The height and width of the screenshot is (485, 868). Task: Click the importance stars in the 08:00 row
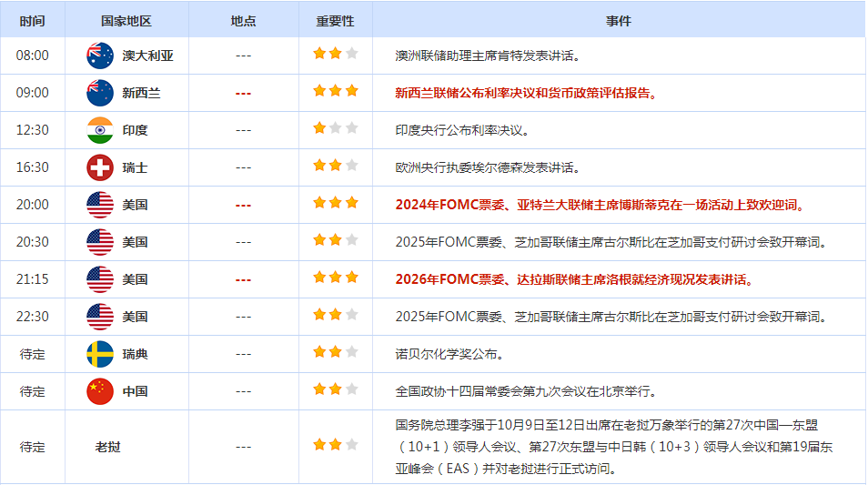click(x=336, y=54)
